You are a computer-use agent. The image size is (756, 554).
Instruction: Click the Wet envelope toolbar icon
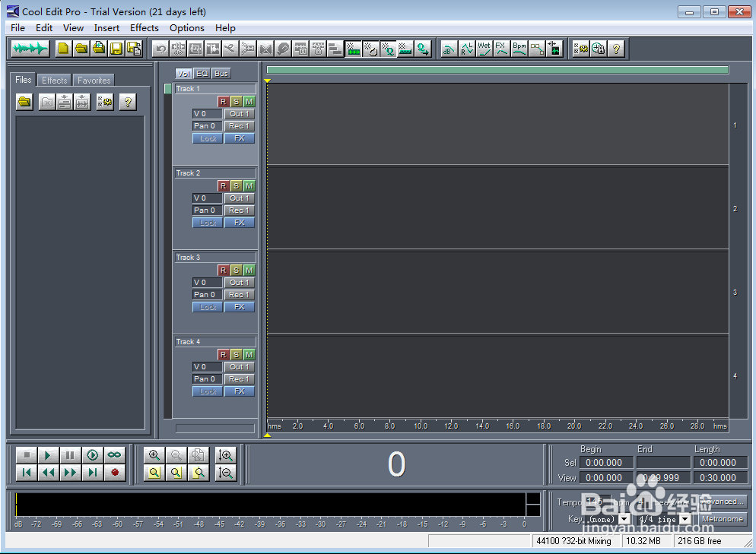pos(484,49)
